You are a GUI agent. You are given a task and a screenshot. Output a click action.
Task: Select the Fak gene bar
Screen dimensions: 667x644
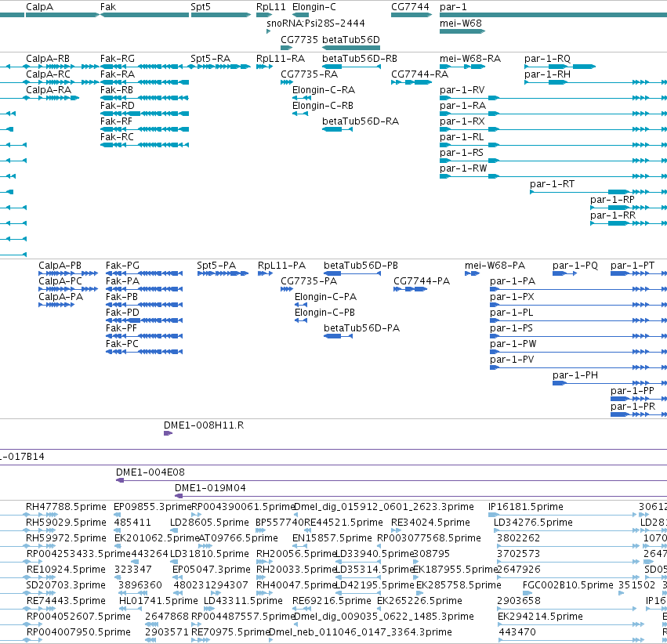(x=145, y=15)
